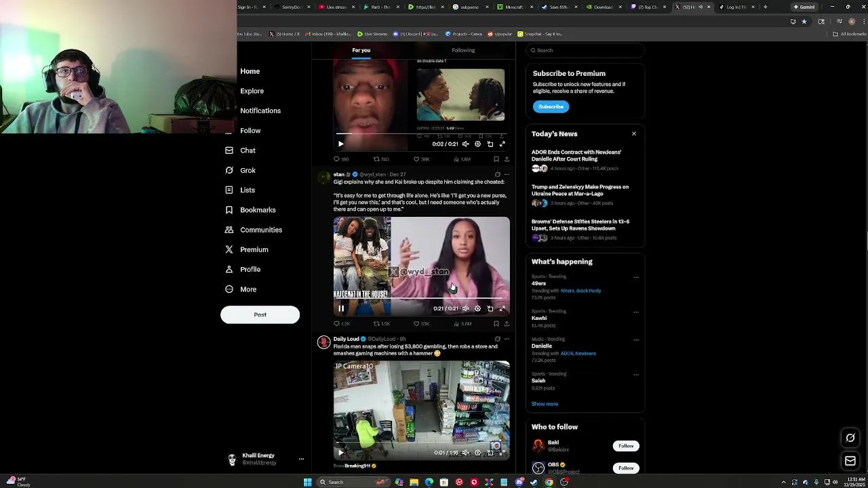Open Home in X sidebar

tap(250, 71)
